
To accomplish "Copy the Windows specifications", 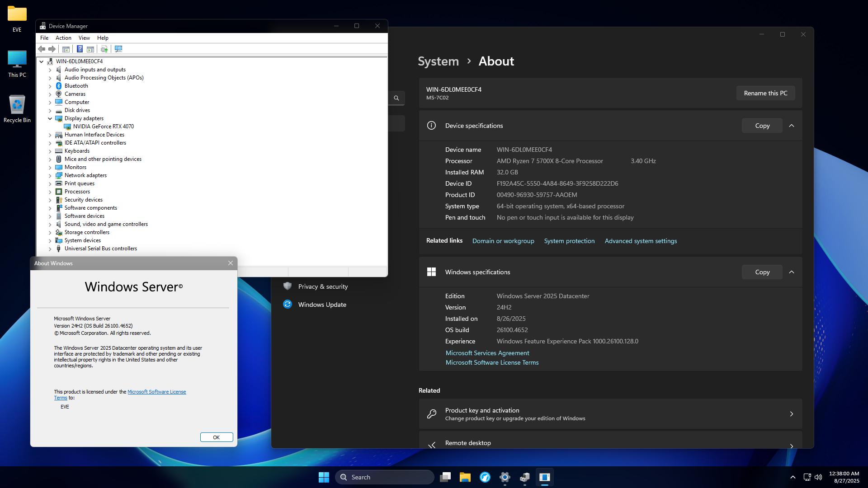I will [x=762, y=272].
